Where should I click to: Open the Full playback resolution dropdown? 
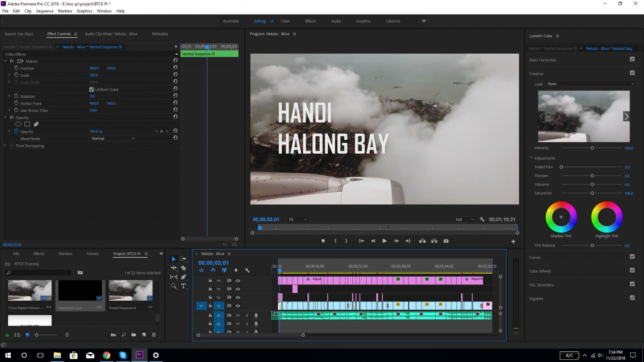tap(465, 220)
